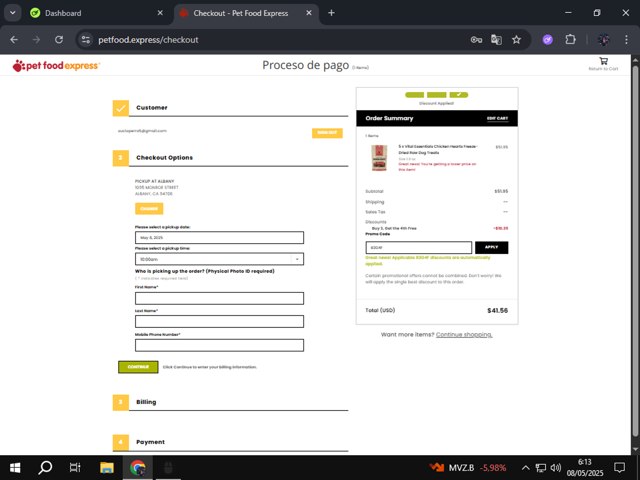Click the customer email address text
This screenshot has height=480, width=640.
(x=142, y=131)
